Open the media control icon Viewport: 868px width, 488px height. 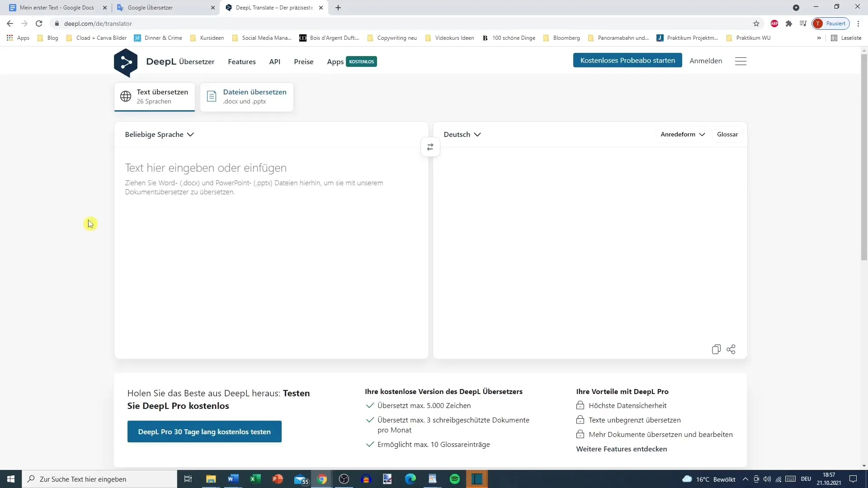pos(803,23)
